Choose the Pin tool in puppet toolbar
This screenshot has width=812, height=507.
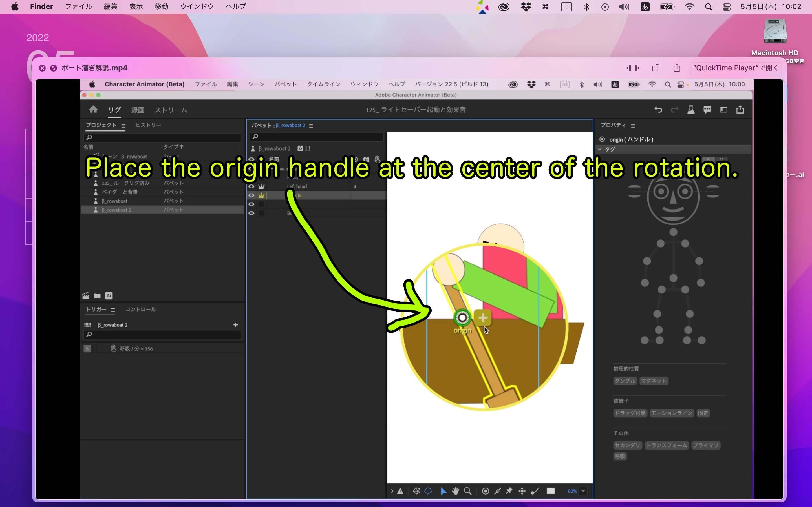click(x=509, y=491)
